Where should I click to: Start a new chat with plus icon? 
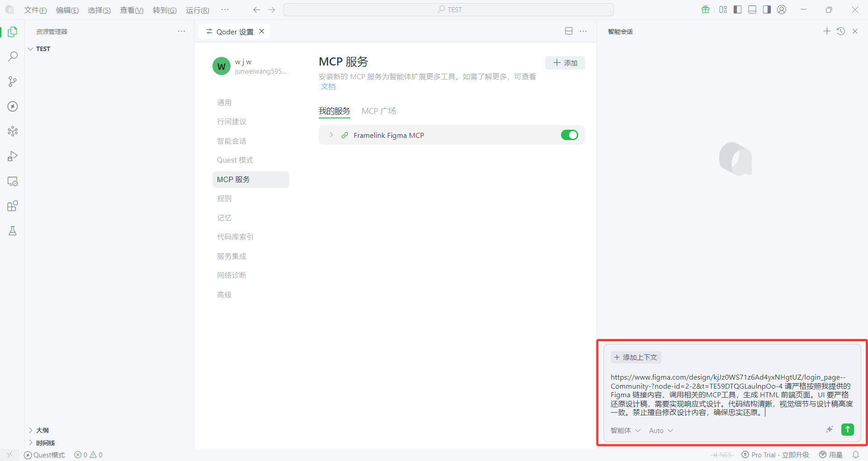(x=827, y=31)
